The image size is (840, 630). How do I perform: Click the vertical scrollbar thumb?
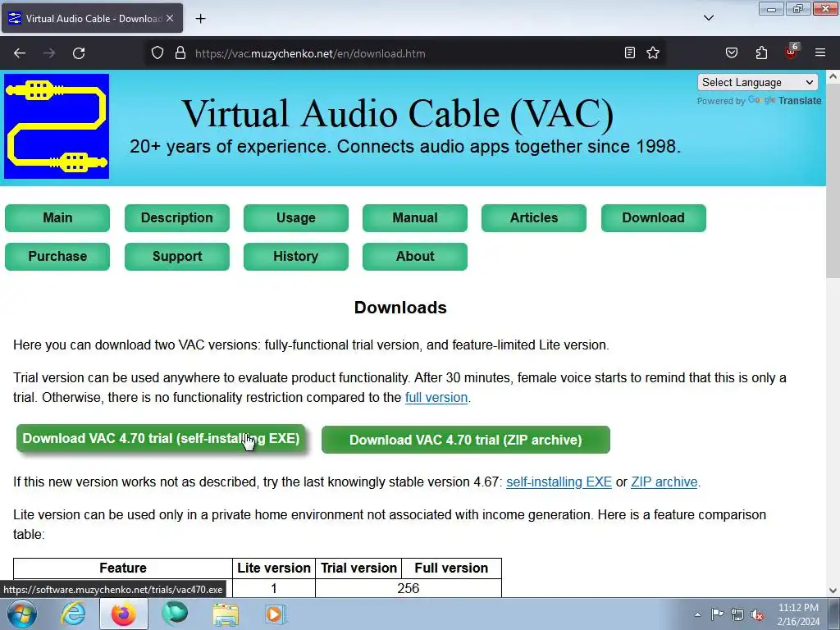click(833, 180)
